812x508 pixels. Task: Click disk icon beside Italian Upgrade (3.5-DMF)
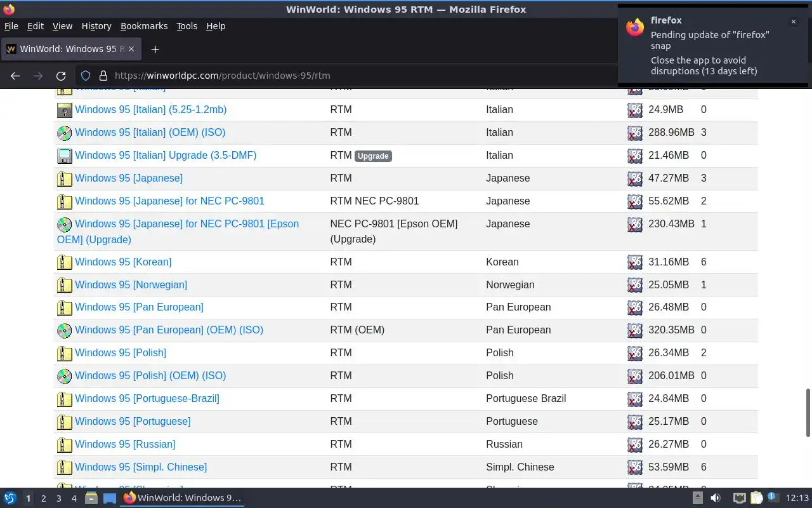point(65,156)
